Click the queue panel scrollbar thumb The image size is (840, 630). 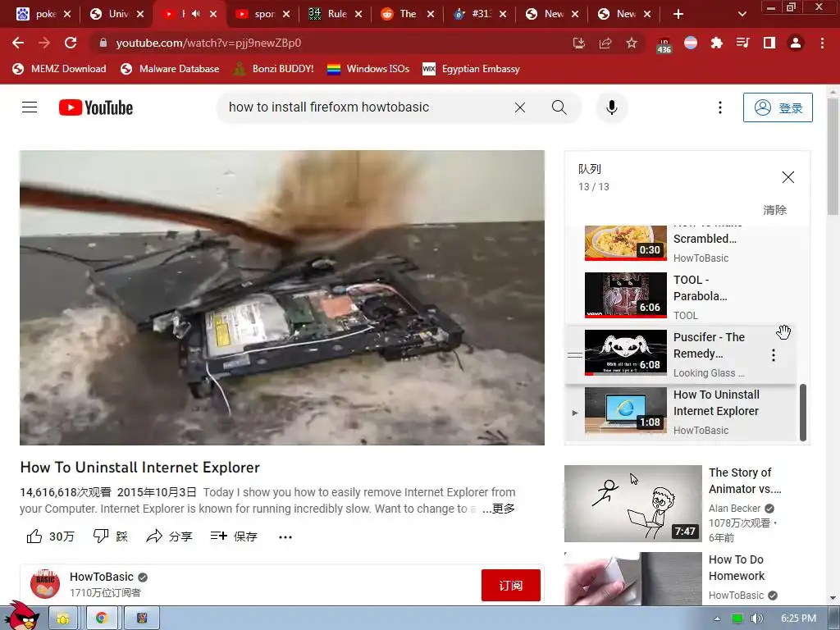pyautogui.click(x=803, y=412)
